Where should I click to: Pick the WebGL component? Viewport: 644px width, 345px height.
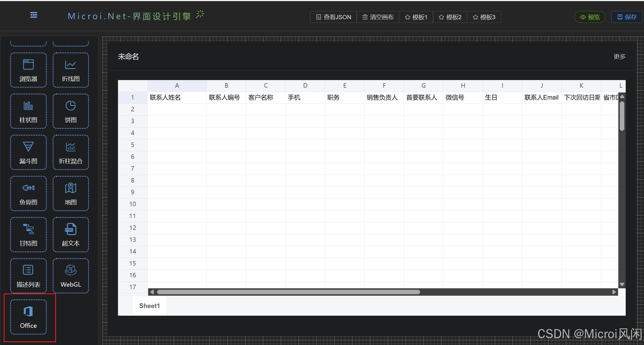[x=71, y=276]
